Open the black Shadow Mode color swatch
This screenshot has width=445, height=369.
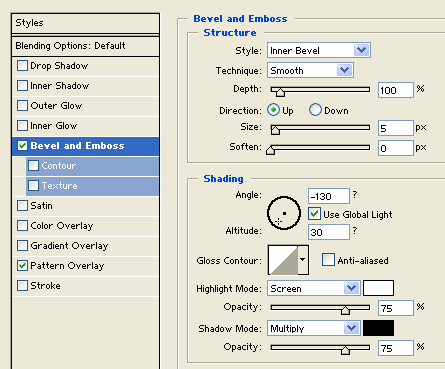click(378, 328)
